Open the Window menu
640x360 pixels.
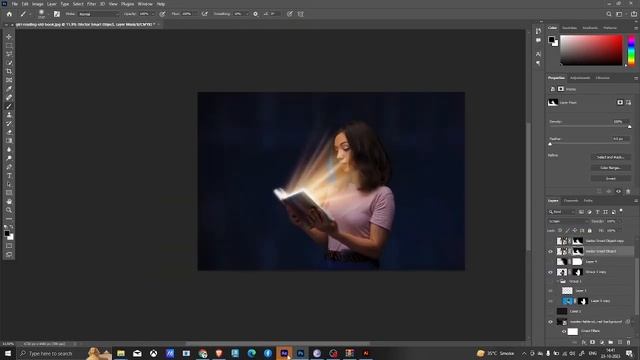(145, 4)
